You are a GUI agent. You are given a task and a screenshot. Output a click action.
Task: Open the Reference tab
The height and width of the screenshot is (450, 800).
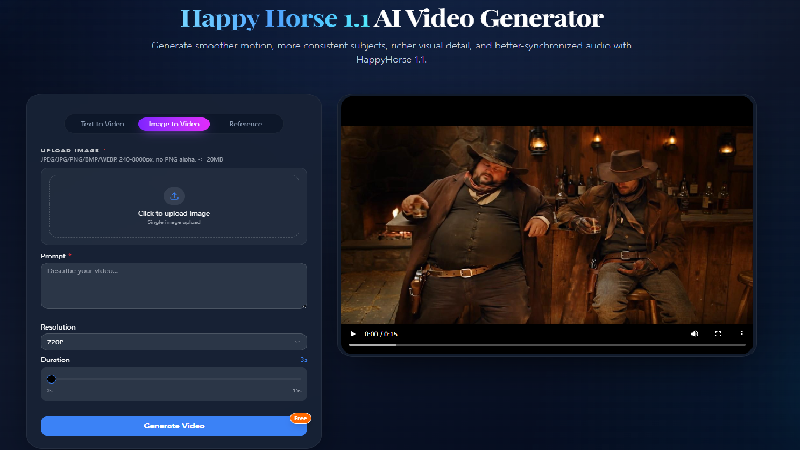pos(245,124)
